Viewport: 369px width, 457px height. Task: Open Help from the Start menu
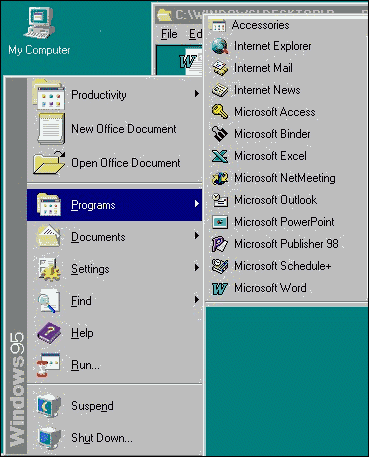pos(115,333)
